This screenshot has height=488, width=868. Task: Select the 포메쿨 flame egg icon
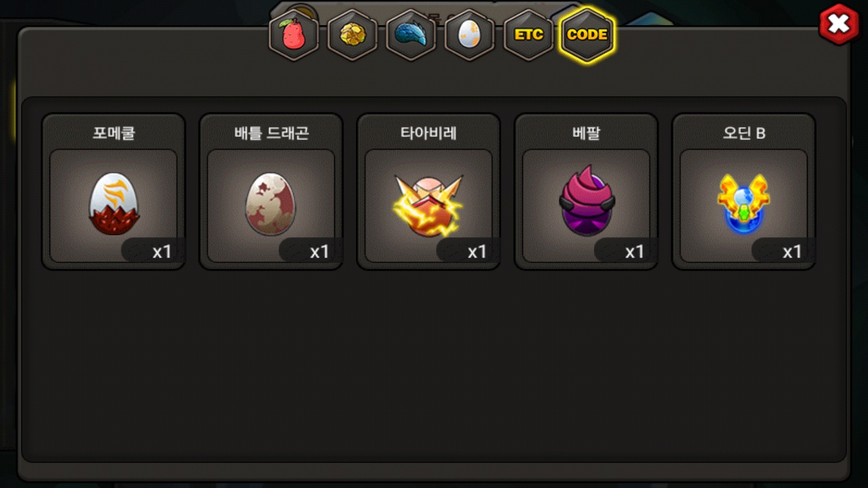point(113,203)
